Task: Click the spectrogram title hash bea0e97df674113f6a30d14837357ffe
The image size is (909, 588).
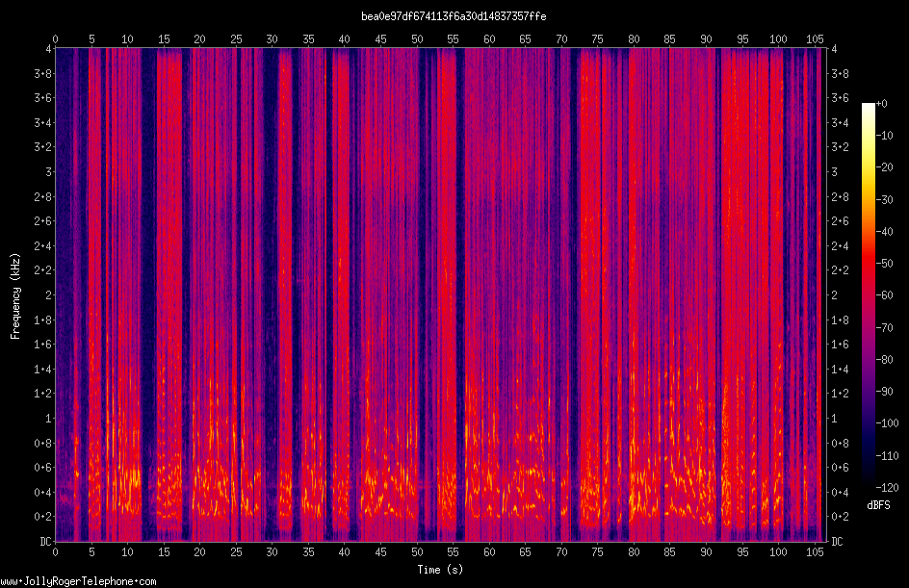Action: point(454,16)
